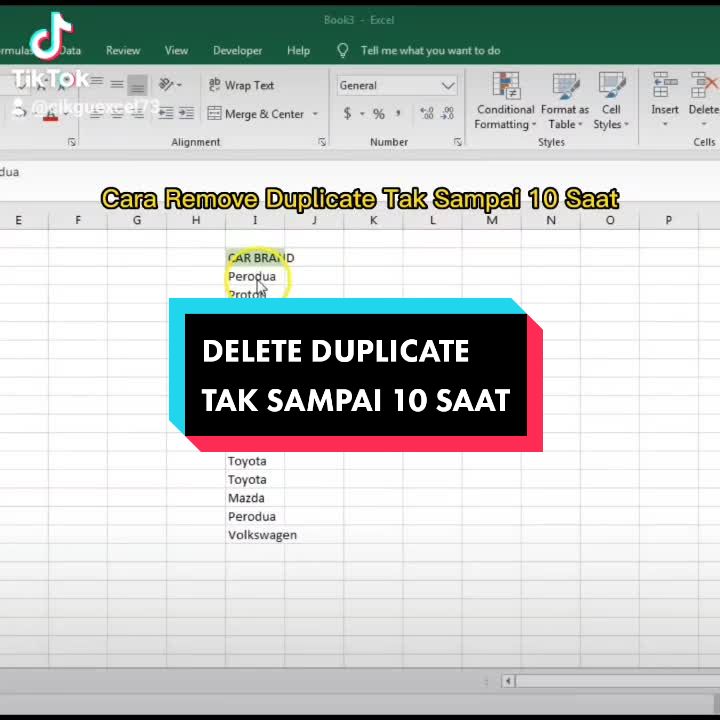This screenshot has height=720, width=720.
Task: Open the Font settings dialog launcher
Action: click(72, 142)
